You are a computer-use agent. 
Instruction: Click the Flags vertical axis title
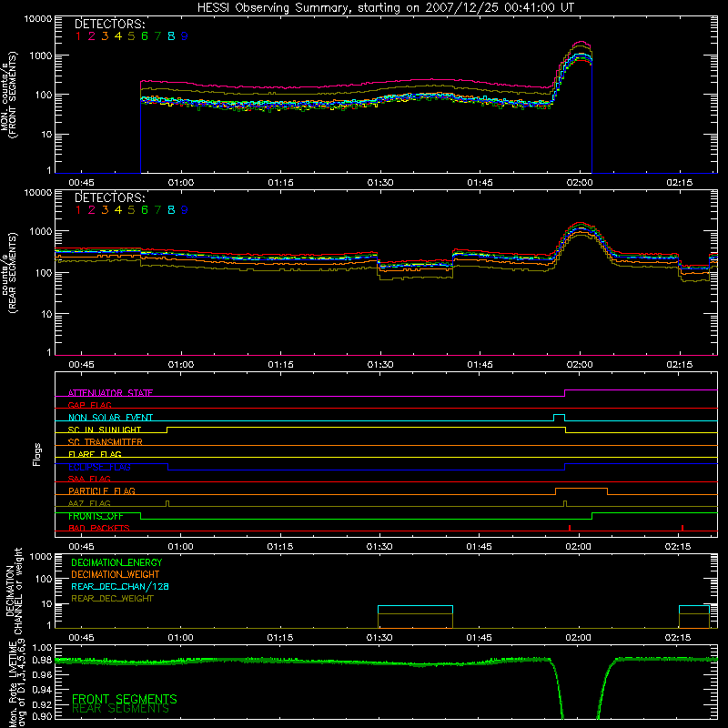coord(36,454)
